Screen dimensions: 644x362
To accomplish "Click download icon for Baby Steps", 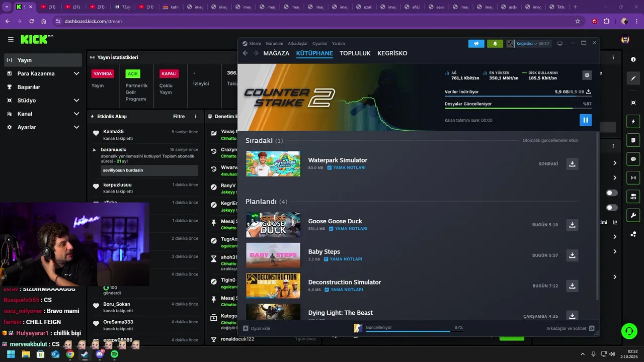I will click(572, 255).
